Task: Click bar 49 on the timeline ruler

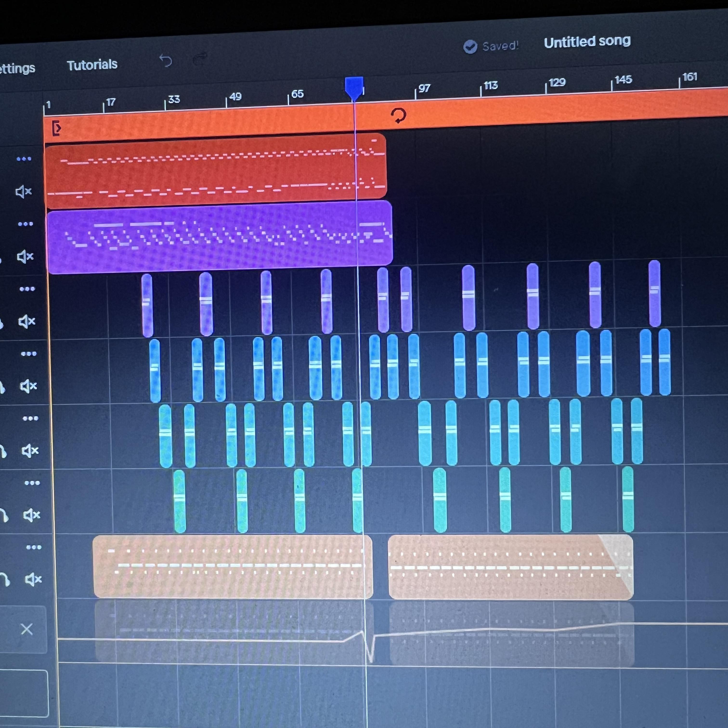Action: [x=235, y=97]
